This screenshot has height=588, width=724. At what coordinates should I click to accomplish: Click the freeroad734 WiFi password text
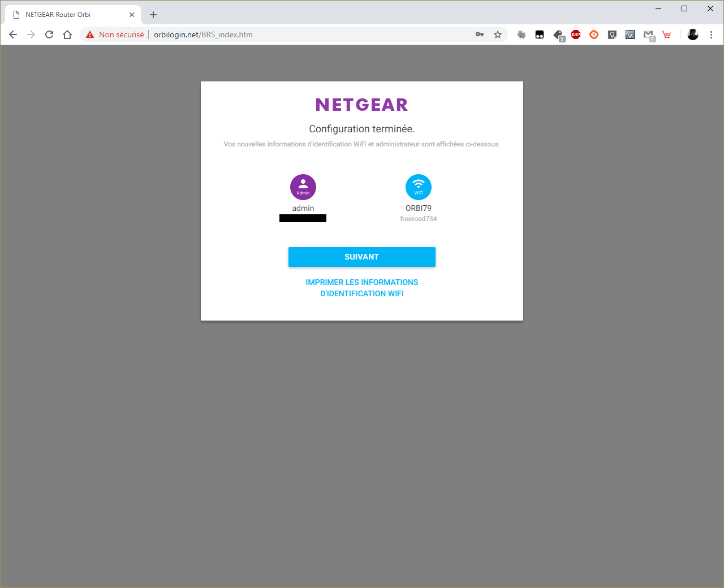(x=419, y=219)
